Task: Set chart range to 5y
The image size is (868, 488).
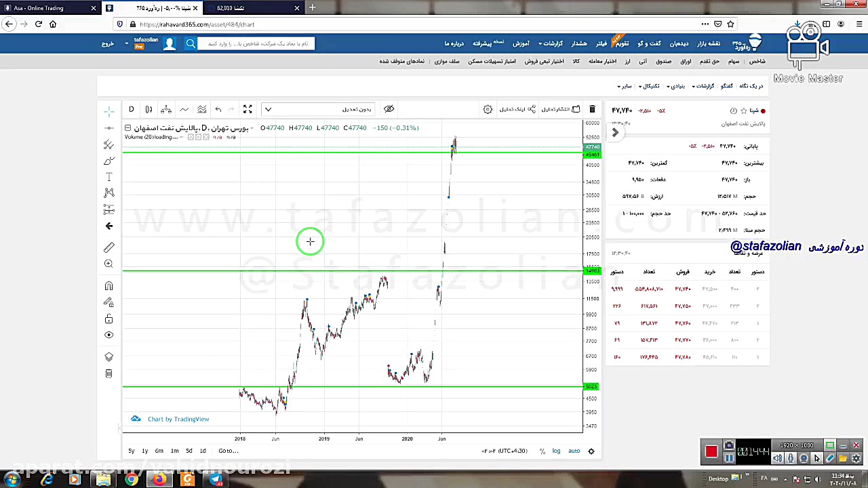Action: tap(132, 451)
